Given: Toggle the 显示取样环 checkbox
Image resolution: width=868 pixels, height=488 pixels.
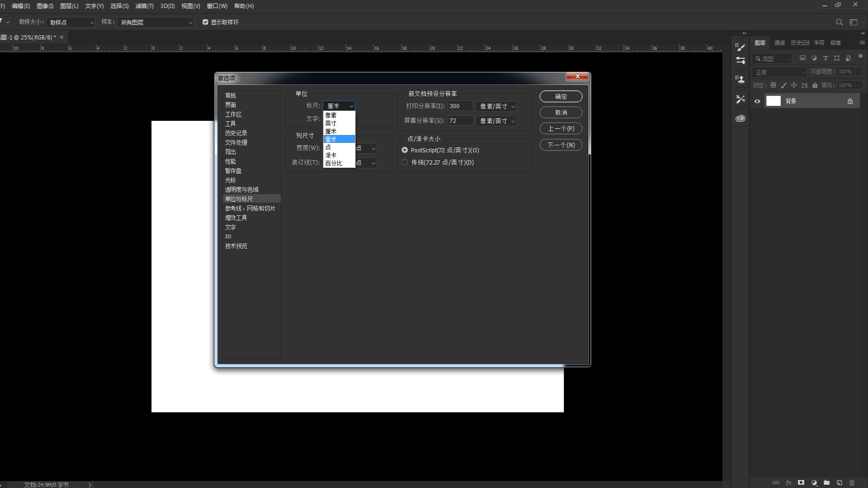Looking at the screenshot, I should pyautogui.click(x=205, y=22).
